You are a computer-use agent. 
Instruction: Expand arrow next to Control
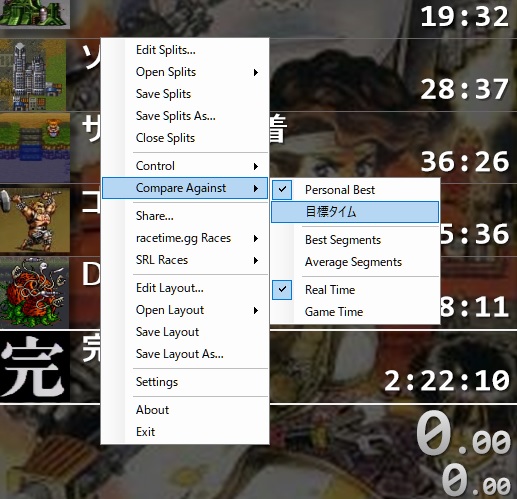[256, 166]
